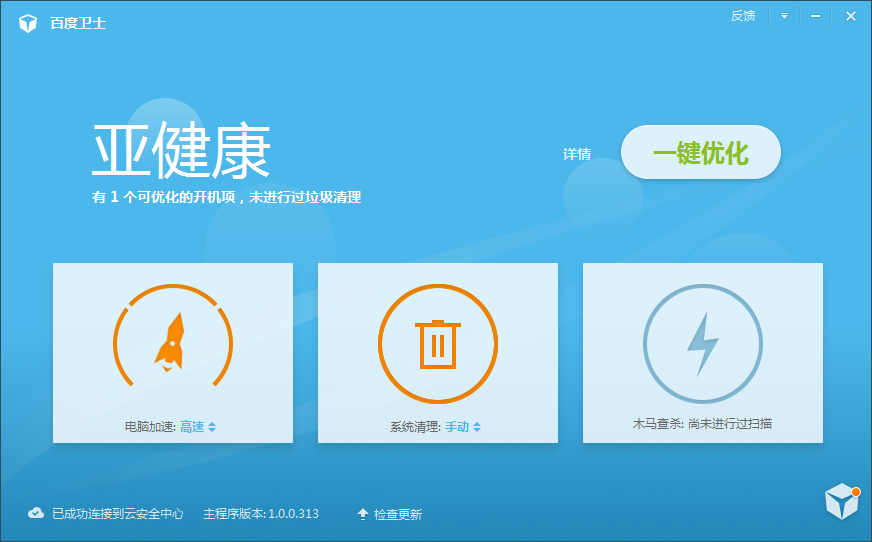Click the 亚健康 health status heading

coord(181,151)
